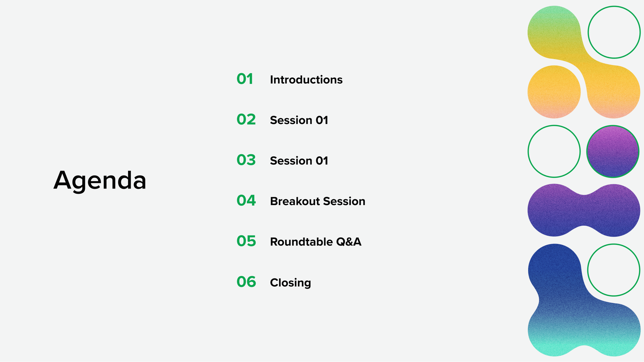Image resolution: width=644 pixels, height=362 pixels.
Task: Select the Breakout Session item
Action: 318,201
